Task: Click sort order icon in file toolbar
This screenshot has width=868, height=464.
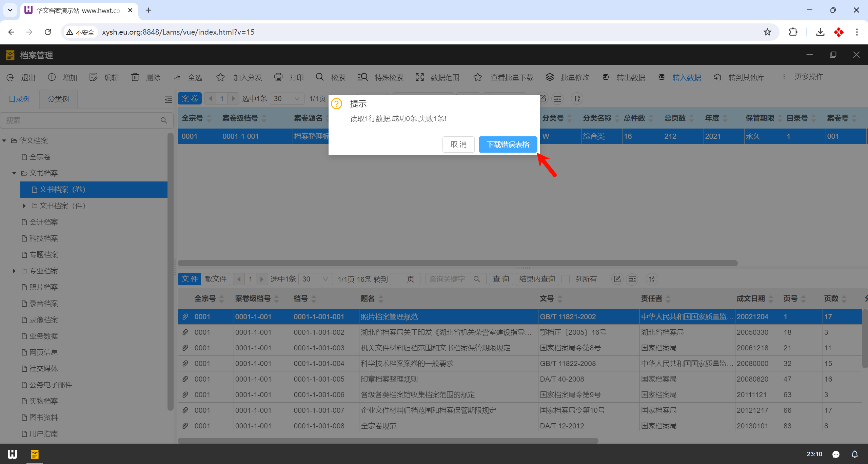Action: pyautogui.click(x=652, y=279)
